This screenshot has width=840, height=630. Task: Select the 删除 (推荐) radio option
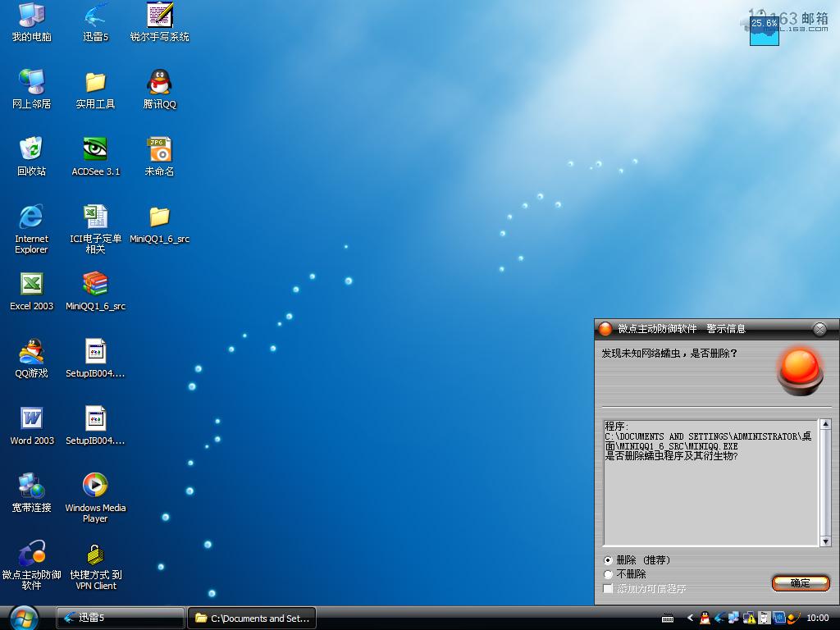click(608, 560)
